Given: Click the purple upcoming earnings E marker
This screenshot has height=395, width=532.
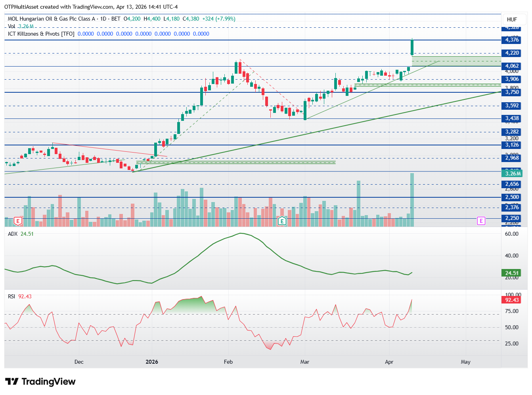Looking at the screenshot, I should (481, 221).
